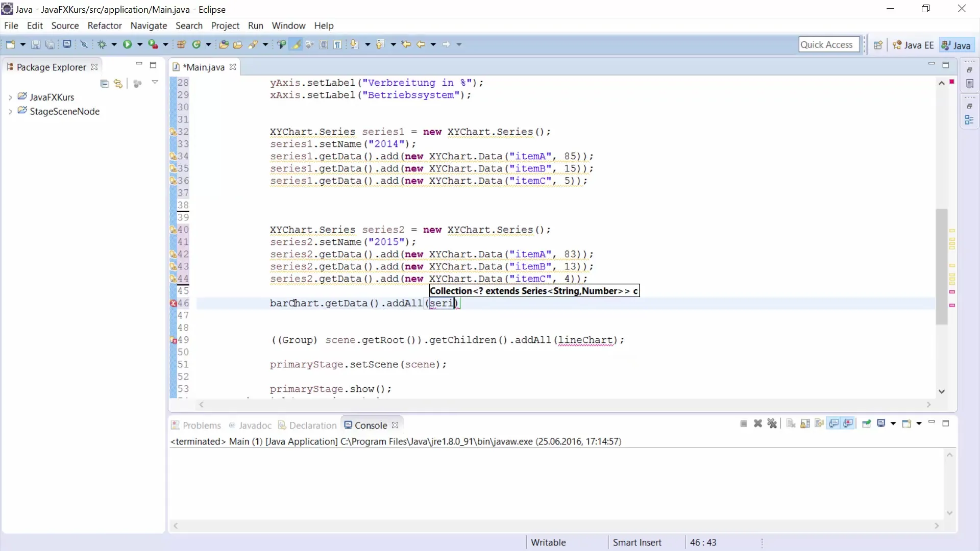The height and width of the screenshot is (551, 980).
Task: Toggle Scroll Lock in Console toolbar
Action: [x=805, y=423]
